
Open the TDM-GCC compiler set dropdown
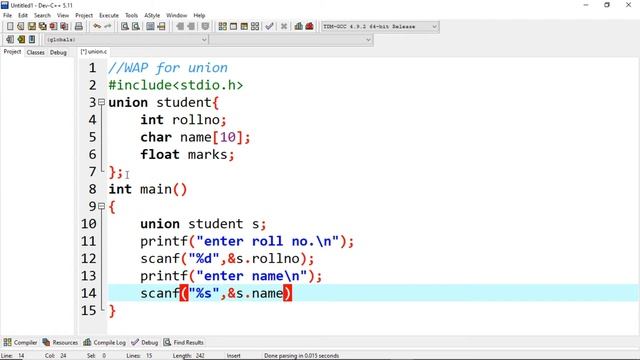tap(380, 27)
